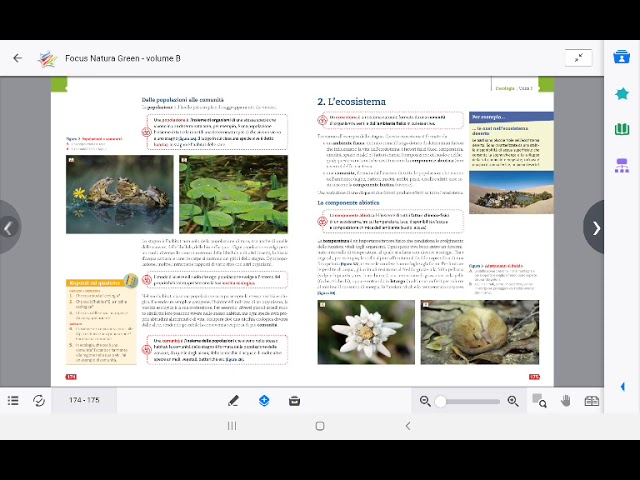The width and height of the screenshot is (640, 480).
Task: Select the pencil annotation tool
Action: (233, 401)
